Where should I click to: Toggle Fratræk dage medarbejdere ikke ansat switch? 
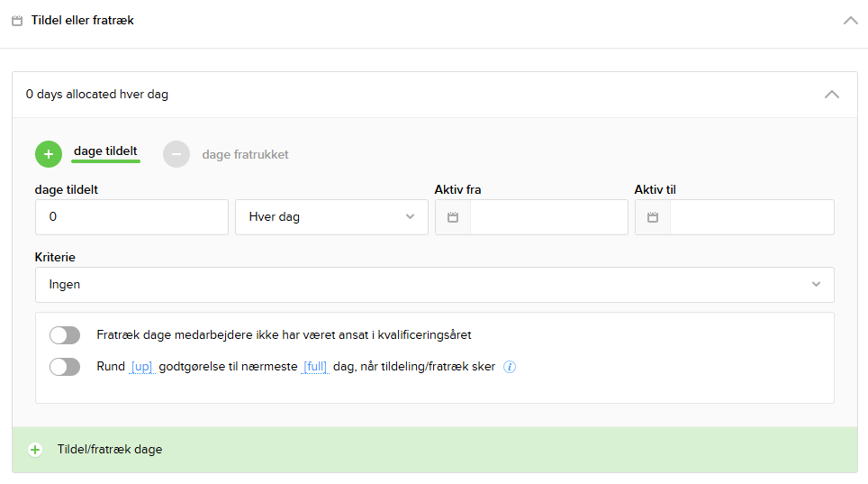pos(65,335)
